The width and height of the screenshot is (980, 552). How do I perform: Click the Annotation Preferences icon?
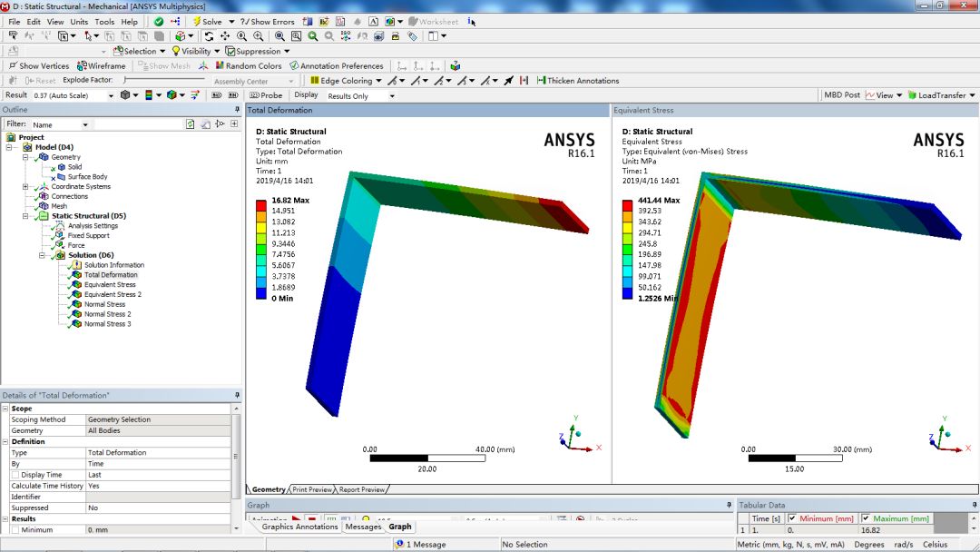pyautogui.click(x=294, y=65)
